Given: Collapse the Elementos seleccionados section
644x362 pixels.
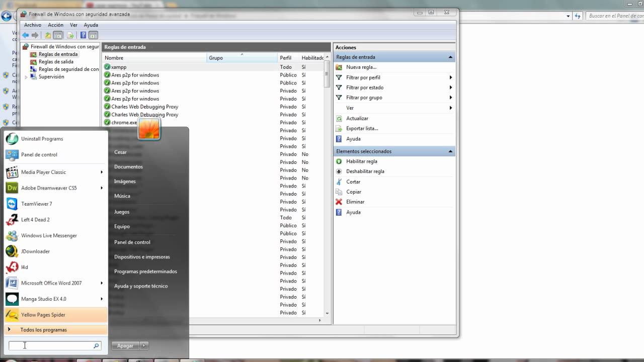Looking at the screenshot, I should tap(450, 151).
